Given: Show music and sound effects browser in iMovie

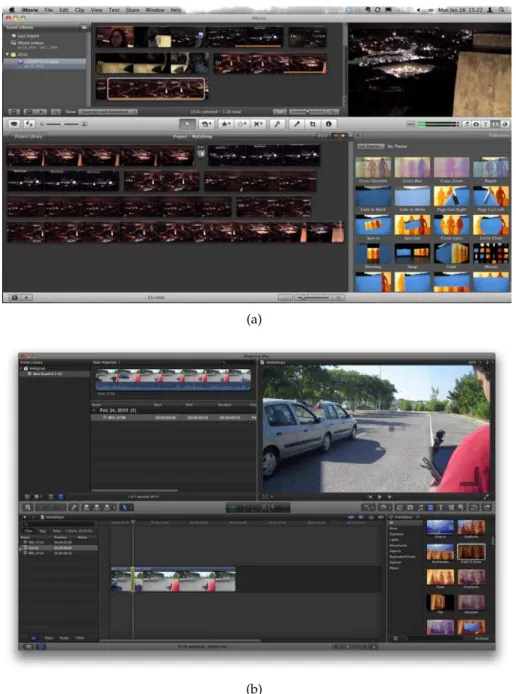Looking at the screenshot, I should tap(467, 124).
